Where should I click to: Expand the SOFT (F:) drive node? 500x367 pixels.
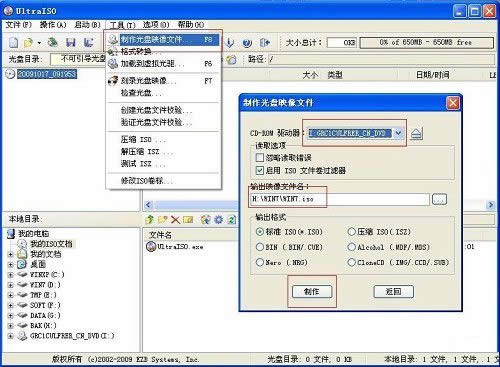pyautogui.click(x=10, y=306)
